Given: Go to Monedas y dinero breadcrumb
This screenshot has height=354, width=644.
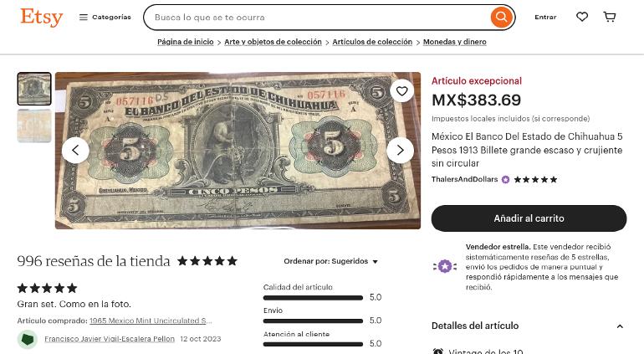Looking at the screenshot, I should click(x=455, y=42).
